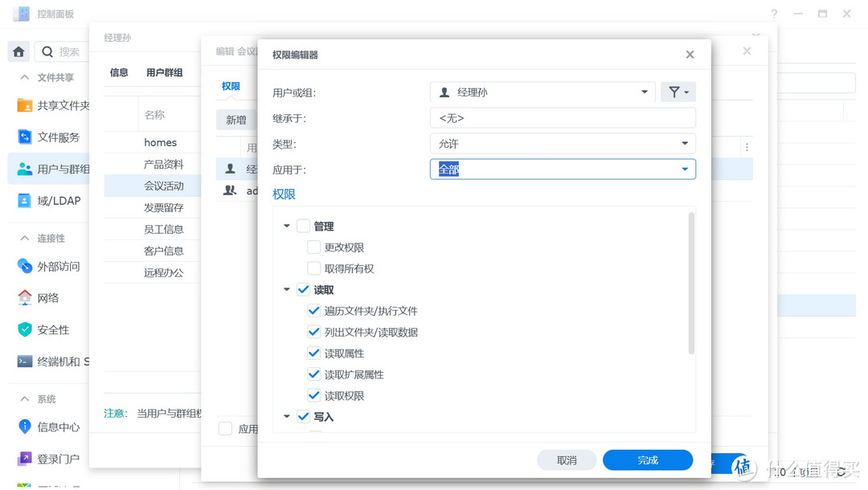The width and height of the screenshot is (868, 490).
Task: Click the 取消 button
Action: pos(567,460)
